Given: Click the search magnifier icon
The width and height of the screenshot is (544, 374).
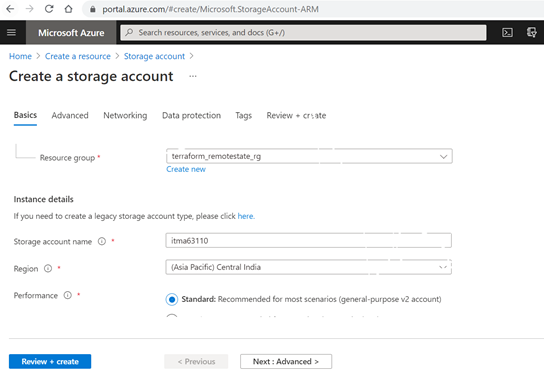Looking at the screenshot, I should (129, 32).
